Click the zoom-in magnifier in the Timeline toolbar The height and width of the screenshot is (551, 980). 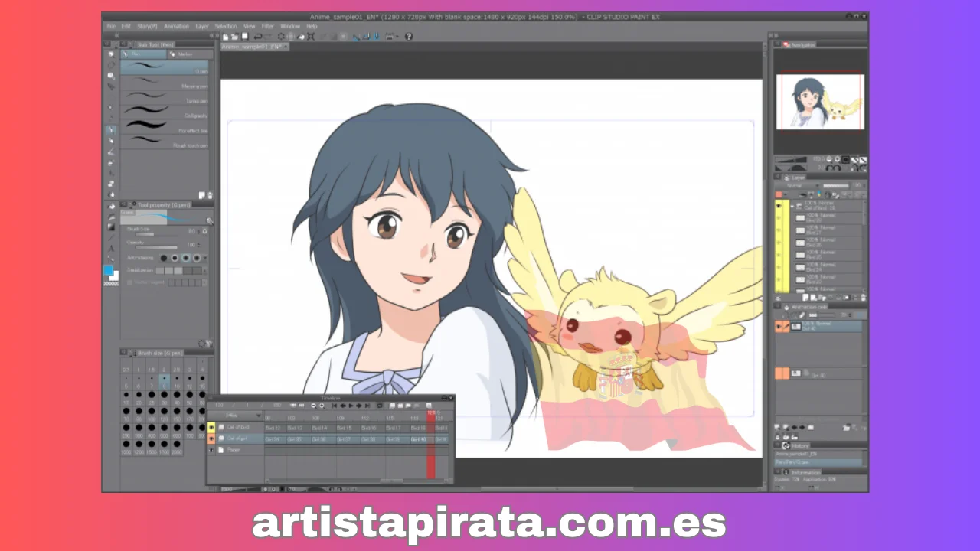click(x=322, y=406)
